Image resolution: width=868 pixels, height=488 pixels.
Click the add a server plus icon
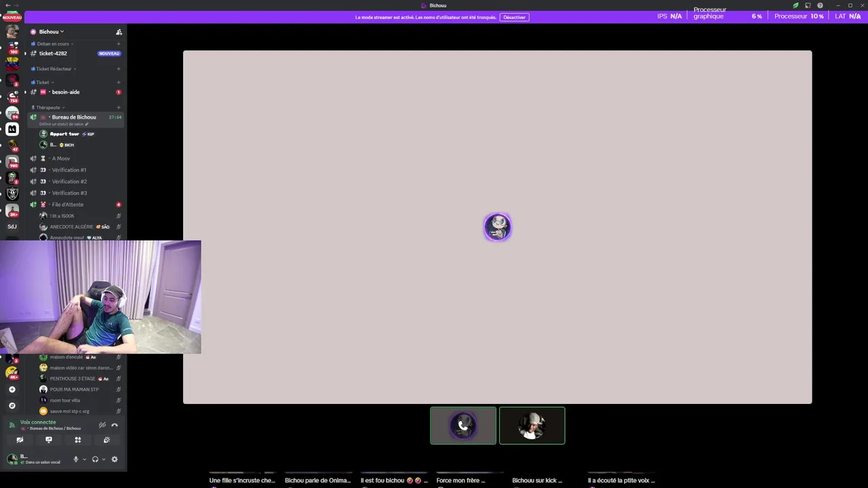(12, 390)
